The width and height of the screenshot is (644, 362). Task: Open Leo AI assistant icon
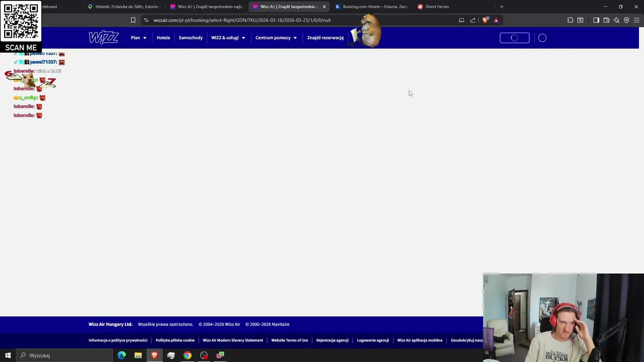coord(616,20)
